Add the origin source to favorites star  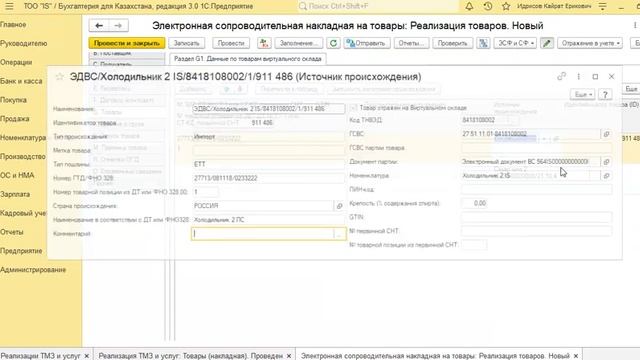tap(60, 76)
